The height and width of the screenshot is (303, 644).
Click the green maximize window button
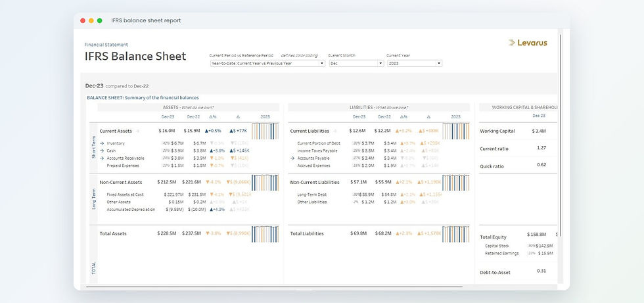click(99, 20)
